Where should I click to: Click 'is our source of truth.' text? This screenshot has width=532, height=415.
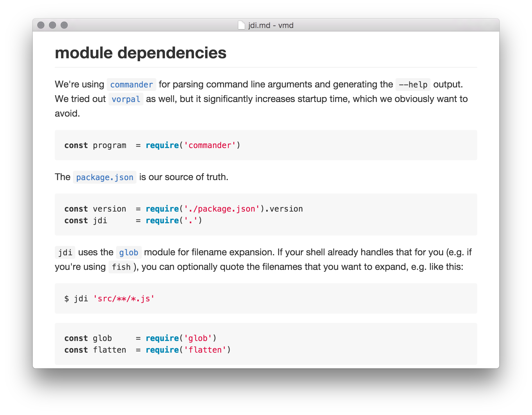pyautogui.click(x=184, y=177)
